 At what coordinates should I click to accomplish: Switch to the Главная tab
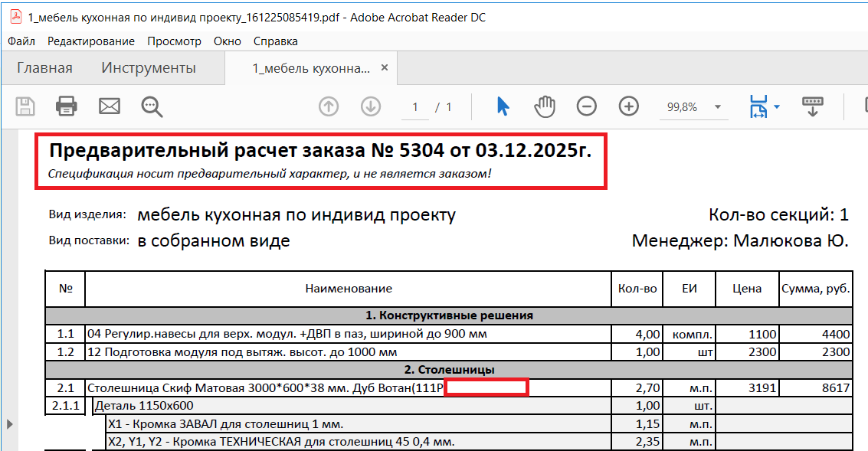44,68
